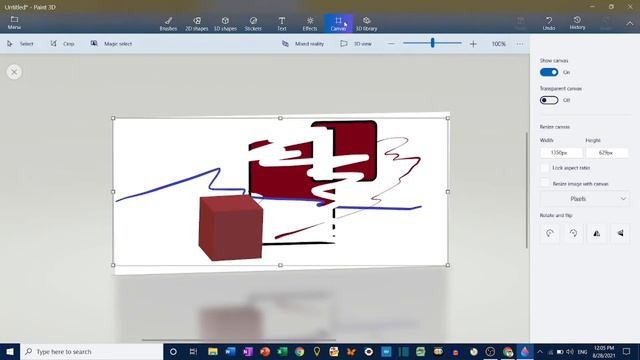The image size is (640, 360).
Task: Open the first Chrome icon on the taskbar
Action: [x=299, y=351]
